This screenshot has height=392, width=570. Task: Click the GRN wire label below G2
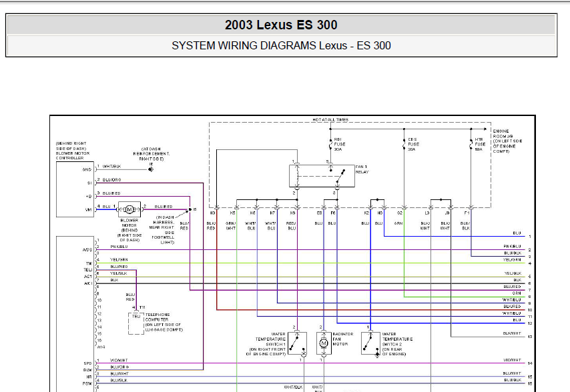pyautogui.click(x=398, y=223)
